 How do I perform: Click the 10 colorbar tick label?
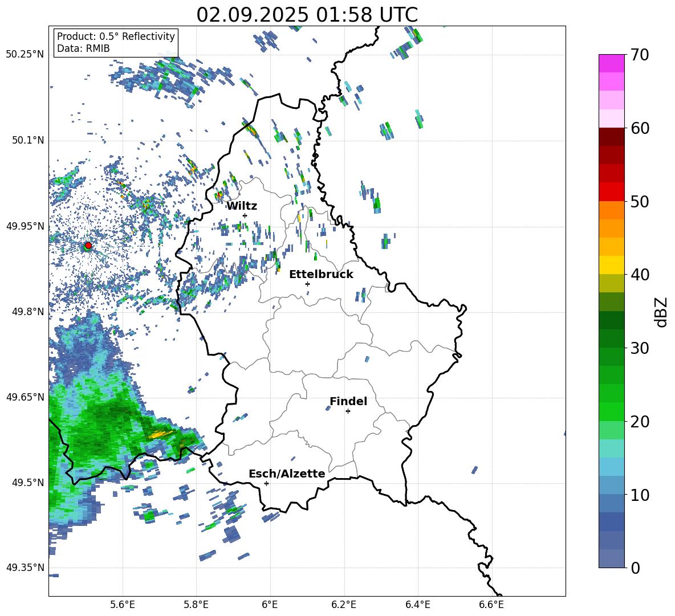click(x=640, y=495)
